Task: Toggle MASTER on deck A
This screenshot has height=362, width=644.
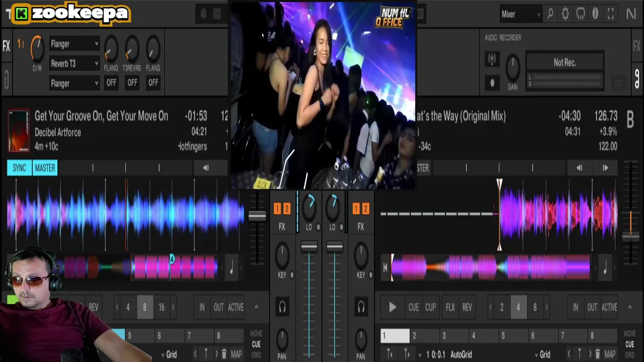Action: pos(45,168)
